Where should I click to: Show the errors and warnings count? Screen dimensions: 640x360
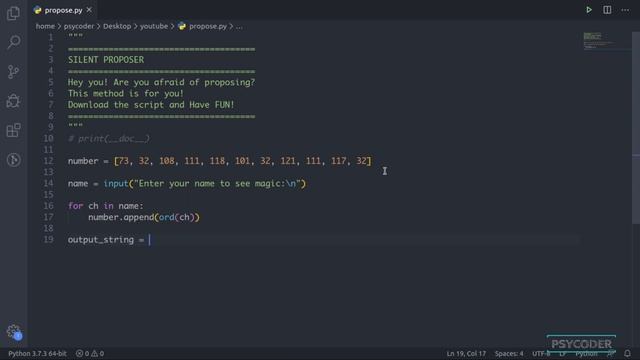click(x=90, y=353)
